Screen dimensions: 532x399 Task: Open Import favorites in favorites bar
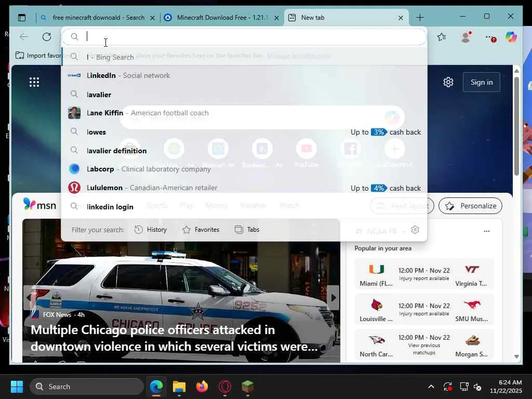38,55
